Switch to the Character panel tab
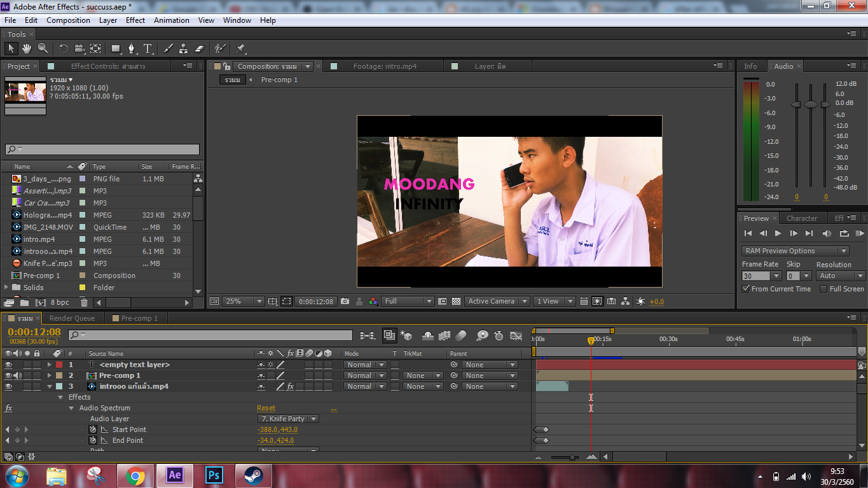This screenshot has width=868, height=488. pos(802,218)
